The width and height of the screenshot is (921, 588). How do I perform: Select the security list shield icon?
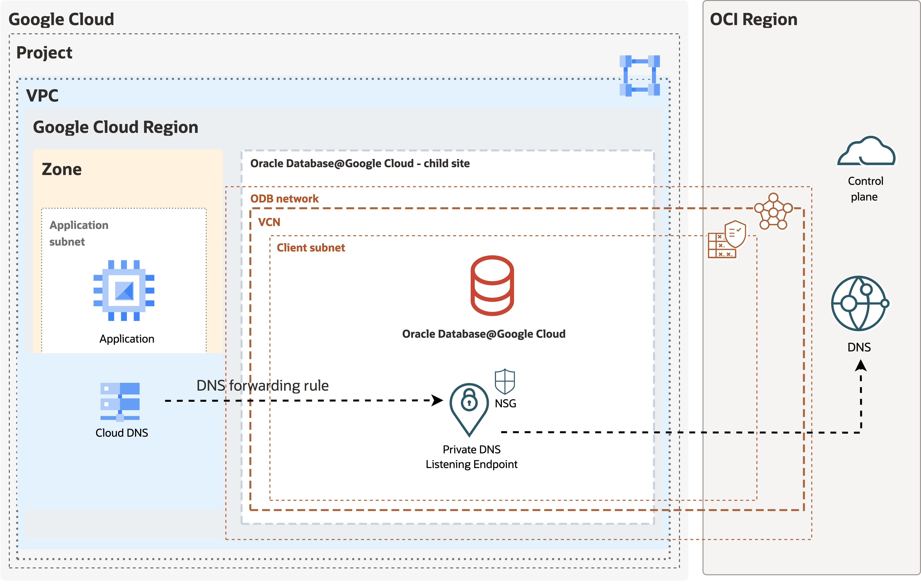tap(727, 239)
